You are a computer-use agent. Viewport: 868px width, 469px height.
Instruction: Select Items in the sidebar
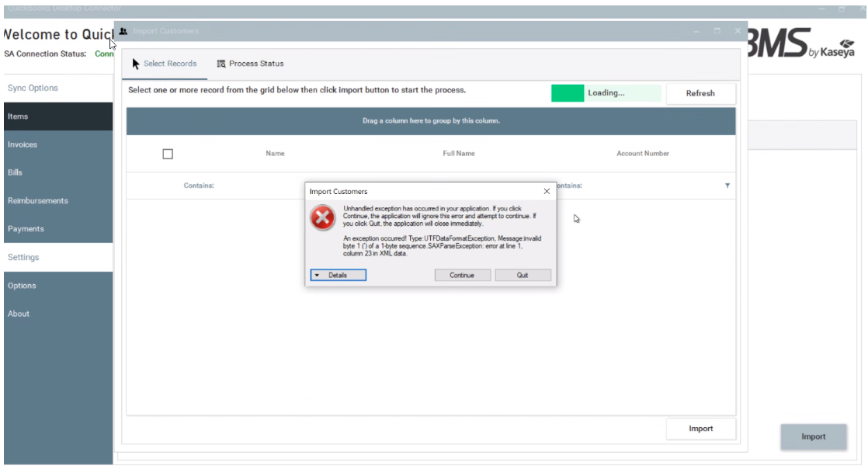pos(58,116)
